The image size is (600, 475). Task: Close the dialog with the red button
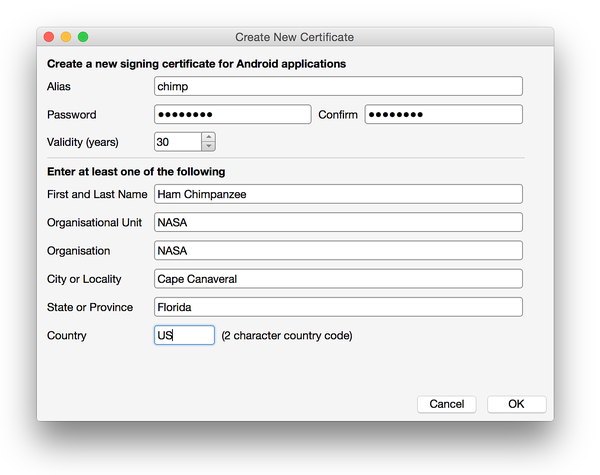click(x=49, y=37)
